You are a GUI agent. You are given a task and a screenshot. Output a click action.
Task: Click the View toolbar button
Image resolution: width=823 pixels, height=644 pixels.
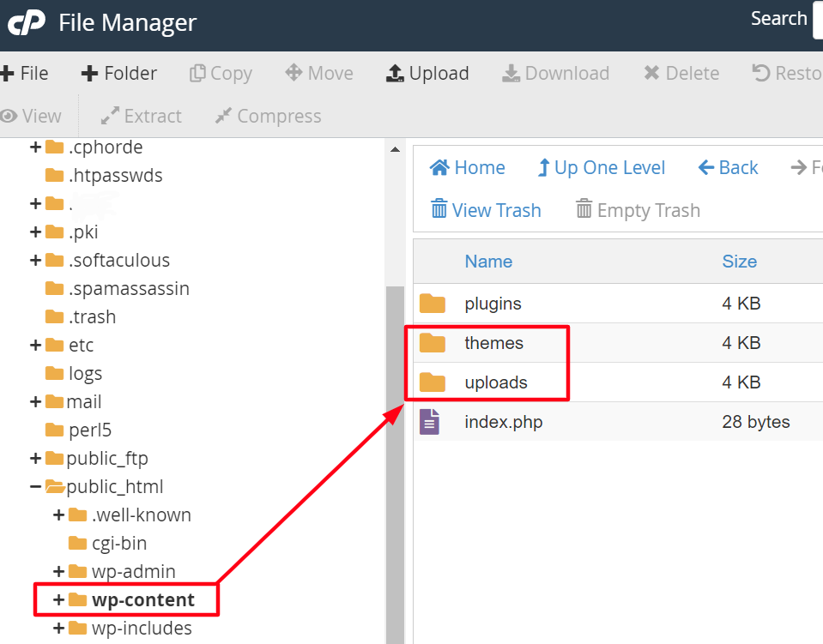(30, 116)
